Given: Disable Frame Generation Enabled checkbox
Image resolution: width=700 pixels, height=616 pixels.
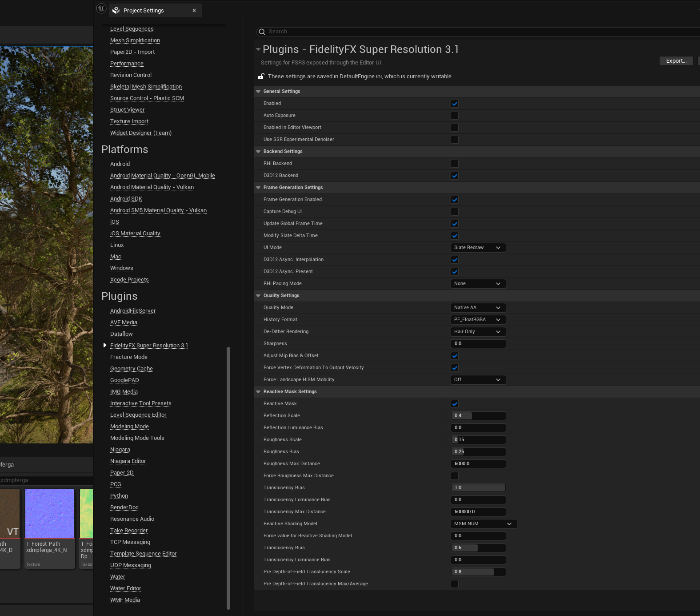Looking at the screenshot, I should click(x=455, y=200).
